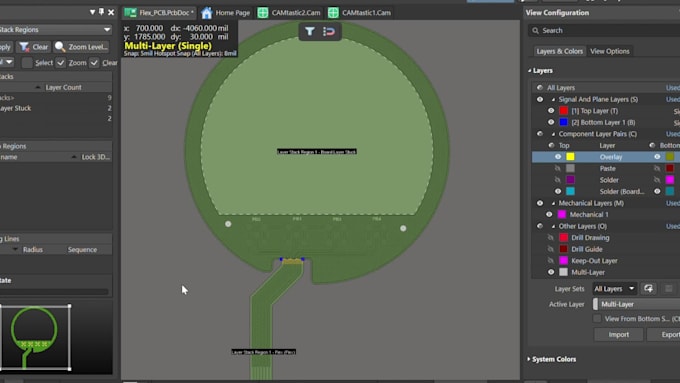Open the left panel options arrow menu
Screen dimensions: 680x383
92,12
